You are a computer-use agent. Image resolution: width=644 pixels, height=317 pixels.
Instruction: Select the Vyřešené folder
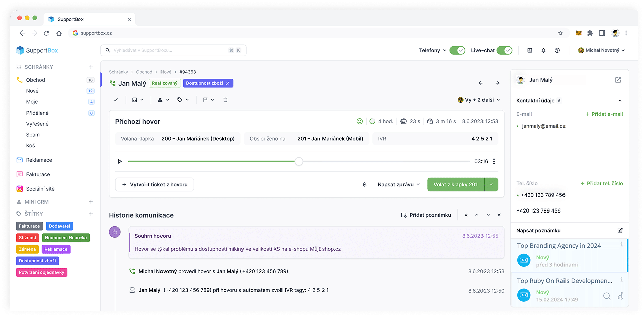tap(37, 124)
